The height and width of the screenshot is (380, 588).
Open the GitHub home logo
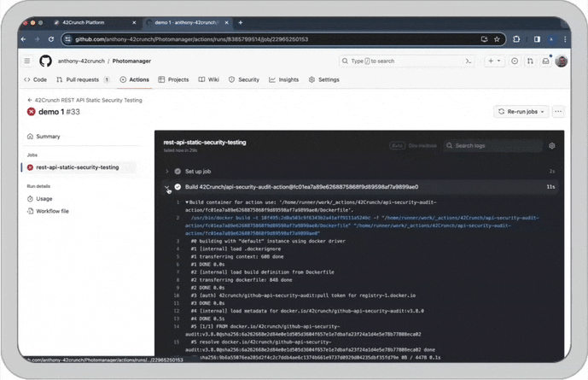pos(46,61)
